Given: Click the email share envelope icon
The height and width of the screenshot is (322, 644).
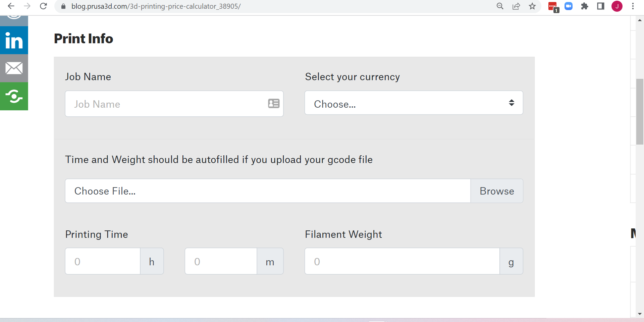Looking at the screenshot, I should 14,68.
